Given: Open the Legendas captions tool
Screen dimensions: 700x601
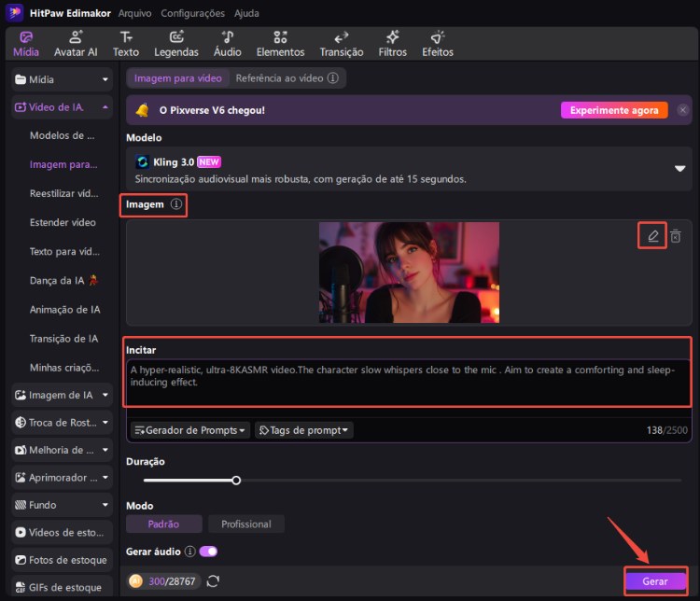Looking at the screenshot, I should (x=175, y=44).
